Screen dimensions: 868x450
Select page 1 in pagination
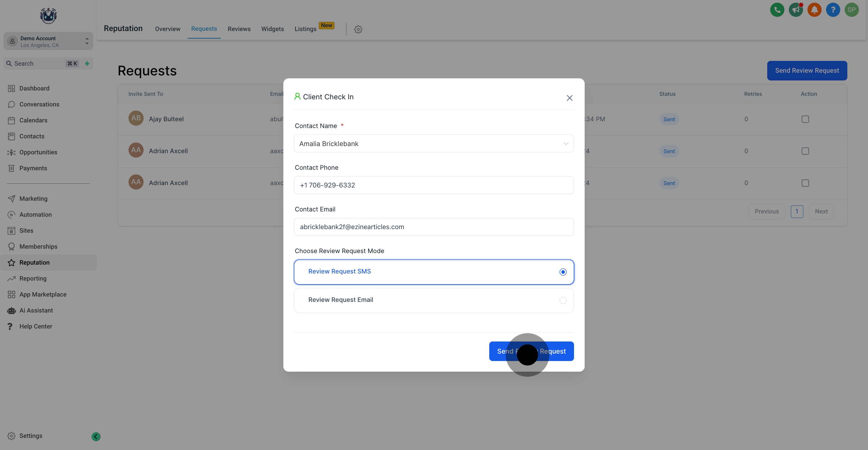click(797, 211)
